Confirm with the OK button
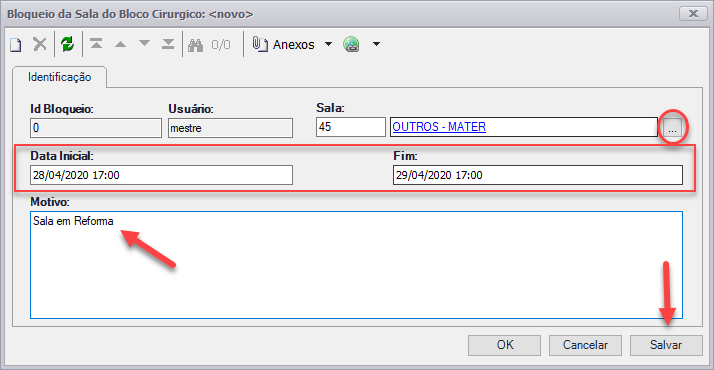The width and height of the screenshot is (714, 370). 505,345
